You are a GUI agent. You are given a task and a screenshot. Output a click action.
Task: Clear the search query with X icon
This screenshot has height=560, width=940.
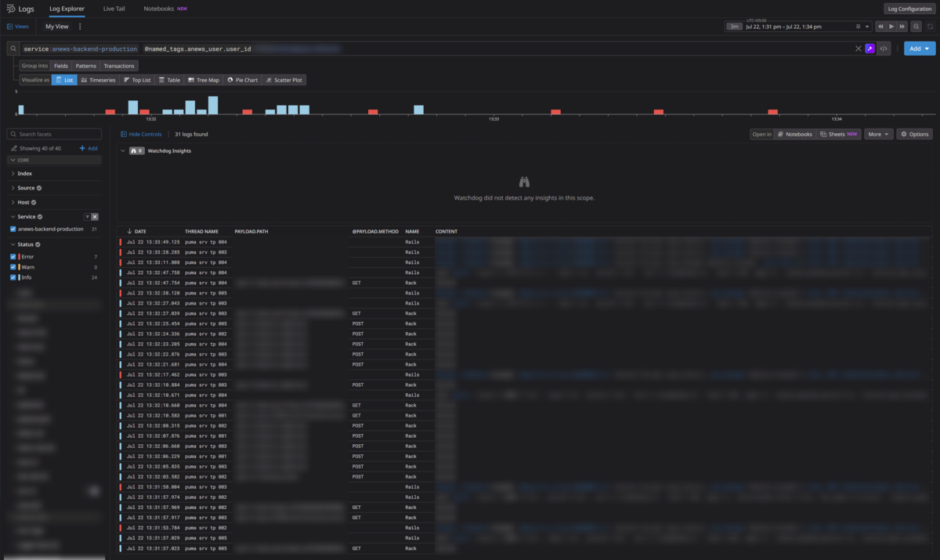(x=858, y=49)
